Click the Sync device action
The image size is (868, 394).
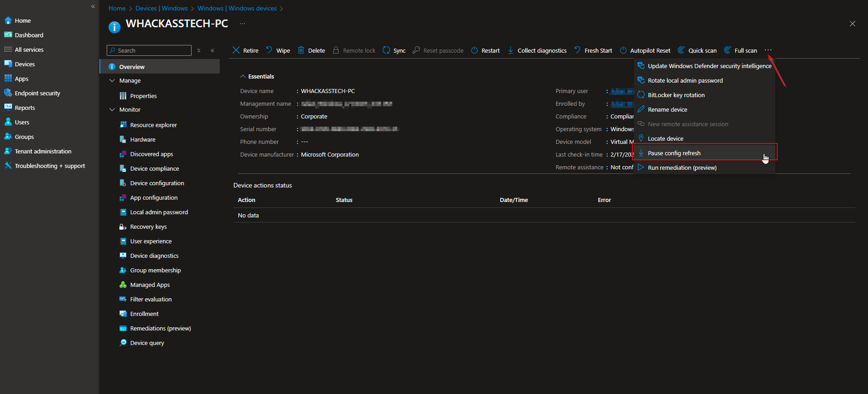[x=394, y=50]
